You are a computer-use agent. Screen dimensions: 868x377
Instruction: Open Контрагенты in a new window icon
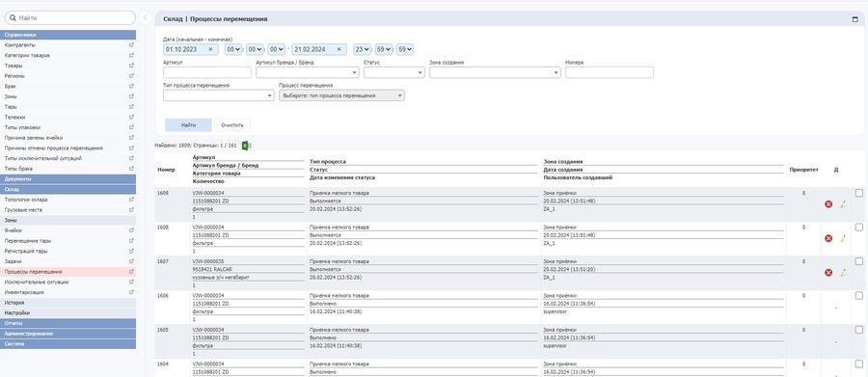click(x=131, y=45)
